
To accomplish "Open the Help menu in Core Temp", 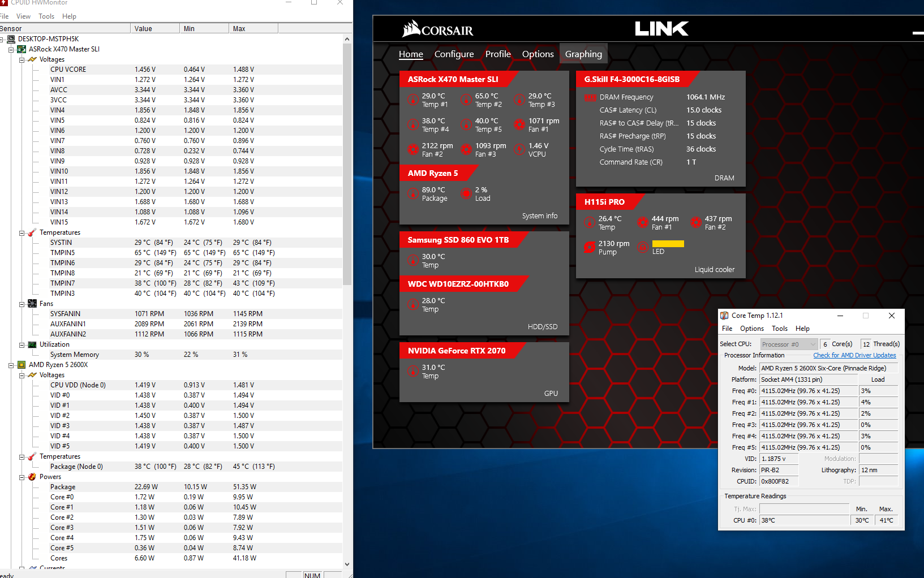I will coord(802,329).
